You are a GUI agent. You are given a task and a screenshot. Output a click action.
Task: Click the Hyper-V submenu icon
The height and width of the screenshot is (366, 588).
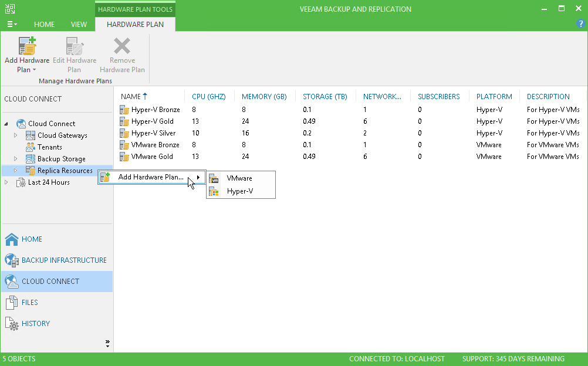click(214, 191)
